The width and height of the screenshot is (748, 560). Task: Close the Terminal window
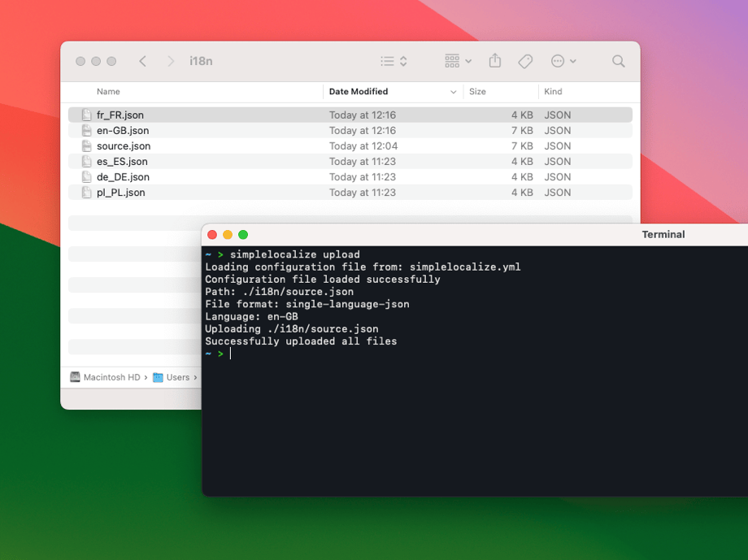click(x=212, y=235)
